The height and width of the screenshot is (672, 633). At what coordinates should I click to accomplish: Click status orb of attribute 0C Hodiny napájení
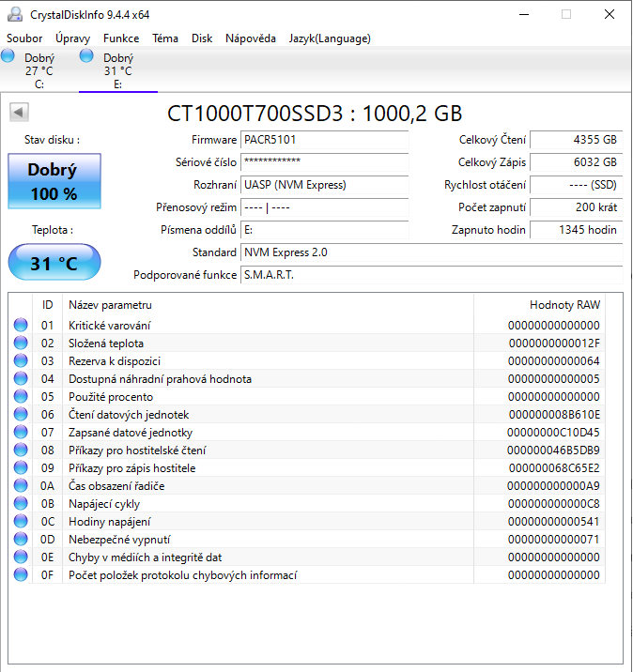[x=21, y=521]
